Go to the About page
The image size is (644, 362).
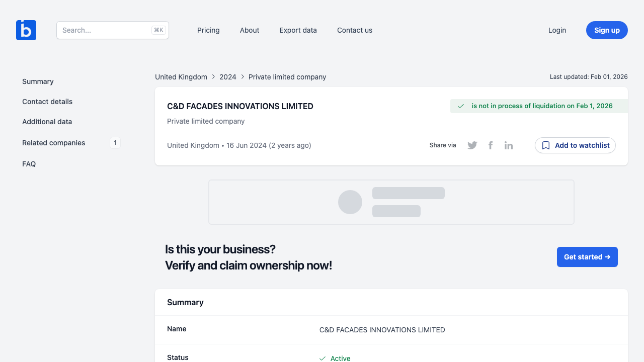coord(250,30)
